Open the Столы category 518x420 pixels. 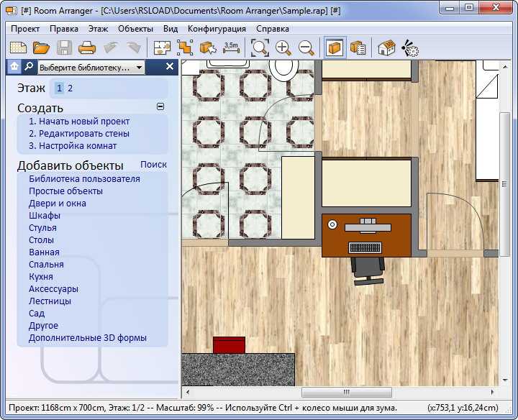coord(41,240)
